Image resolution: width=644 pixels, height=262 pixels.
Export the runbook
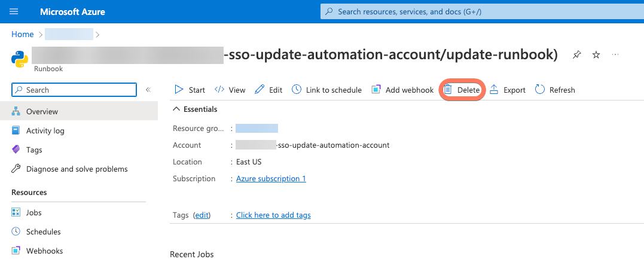click(508, 90)
